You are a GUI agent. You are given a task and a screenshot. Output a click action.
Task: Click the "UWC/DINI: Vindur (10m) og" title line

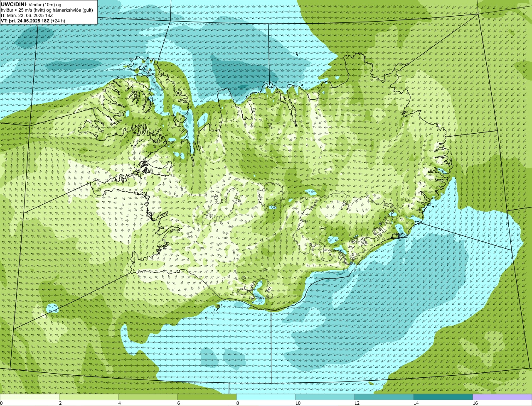coord(31,4)
